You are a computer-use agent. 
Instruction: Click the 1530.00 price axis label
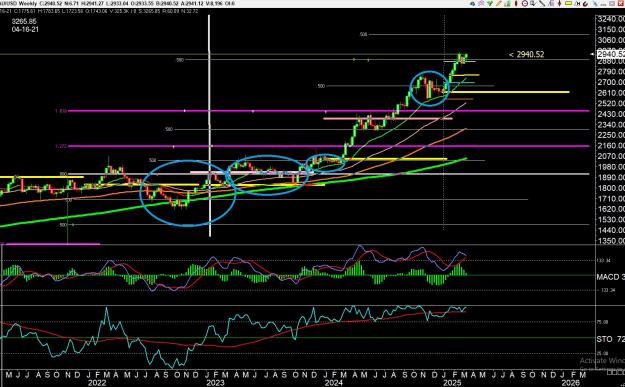[611, 220]
